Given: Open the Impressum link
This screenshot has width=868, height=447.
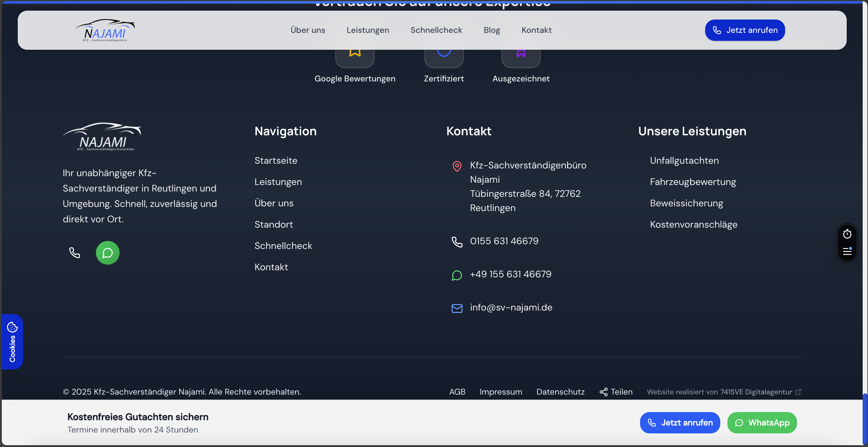Looking at the screenshot, I should tap(501, 392).
